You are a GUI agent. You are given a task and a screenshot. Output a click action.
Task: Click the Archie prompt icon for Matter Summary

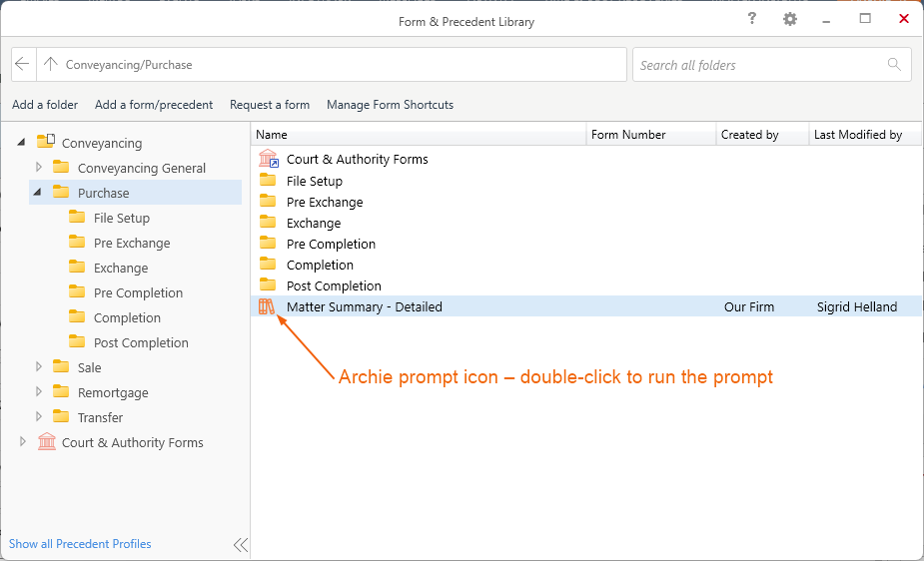[267, 306]
